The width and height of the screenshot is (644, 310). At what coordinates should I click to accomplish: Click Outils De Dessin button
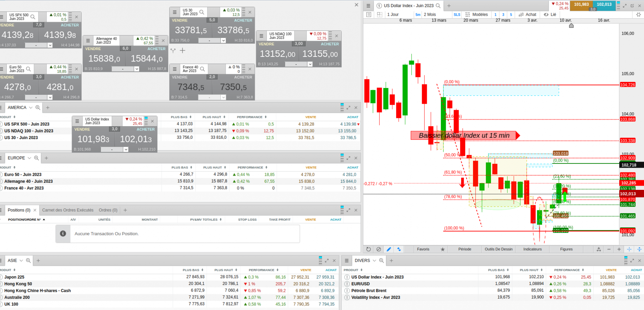coord(498,249)
